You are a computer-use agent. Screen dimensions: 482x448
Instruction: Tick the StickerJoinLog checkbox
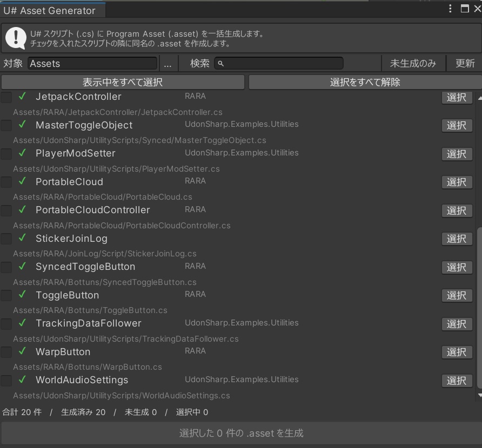(x=6, y=239)
